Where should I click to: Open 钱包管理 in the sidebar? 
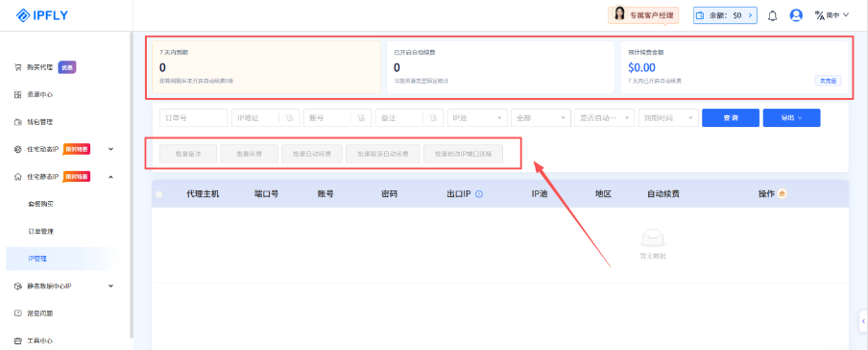point(40,121)
